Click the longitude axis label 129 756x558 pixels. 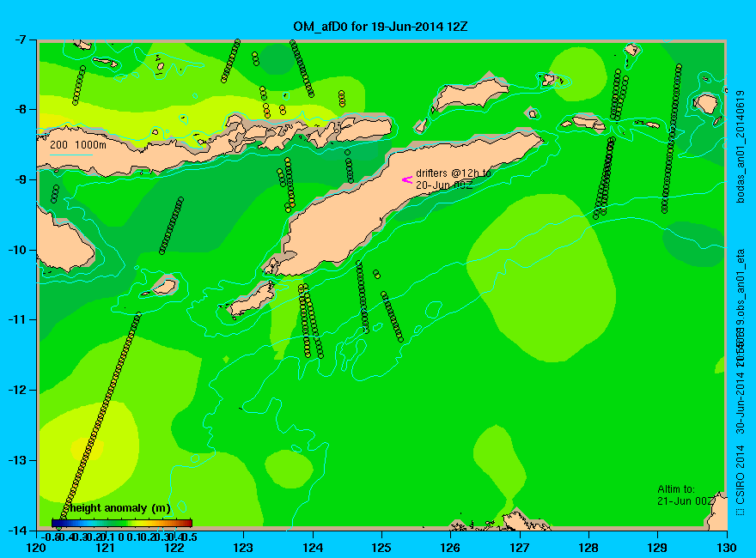tap(658, 548)
